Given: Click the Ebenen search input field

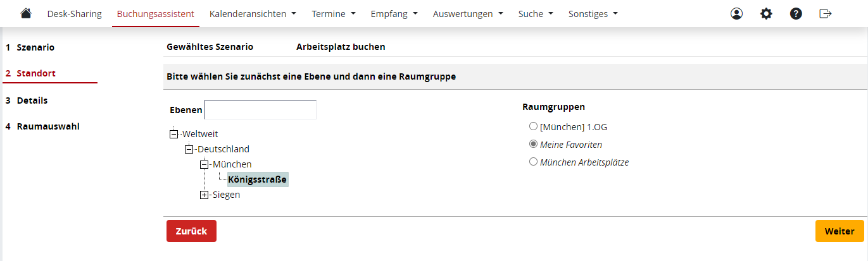Looking at the screenshot, I should pos(260,109).
